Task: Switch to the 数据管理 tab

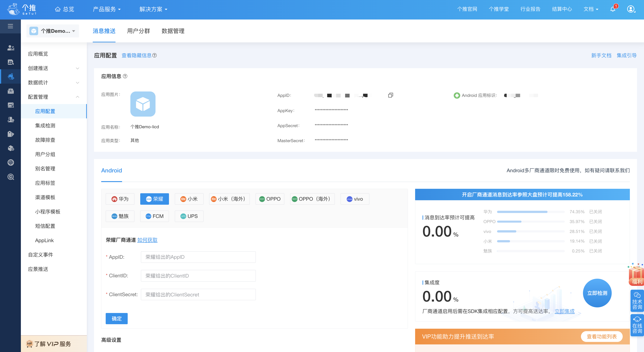Action: 173,31
